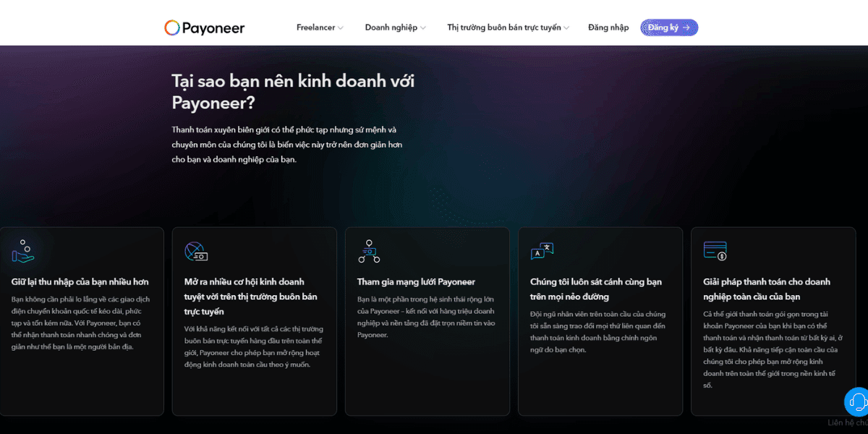Click heading Giải pháp thanh toán cho doanh nghiệp
868x434 pixels.
(767, 289)
